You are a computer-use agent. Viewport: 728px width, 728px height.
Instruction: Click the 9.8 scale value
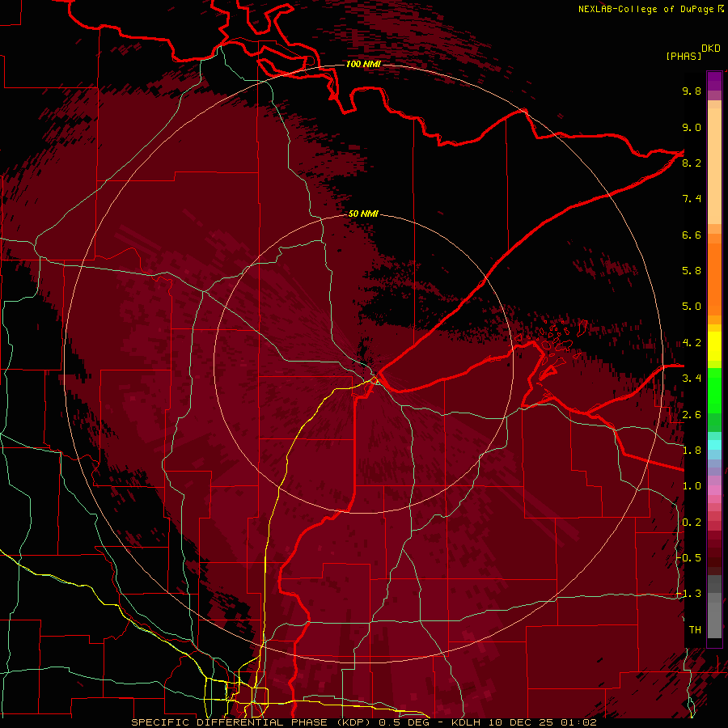pyautogui.click(x=692, y=91)
